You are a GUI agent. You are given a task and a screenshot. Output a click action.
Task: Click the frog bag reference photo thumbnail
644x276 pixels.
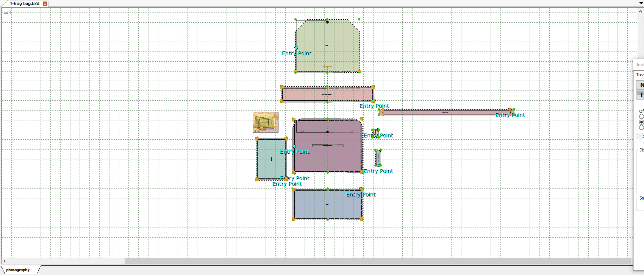click(266, 122)
